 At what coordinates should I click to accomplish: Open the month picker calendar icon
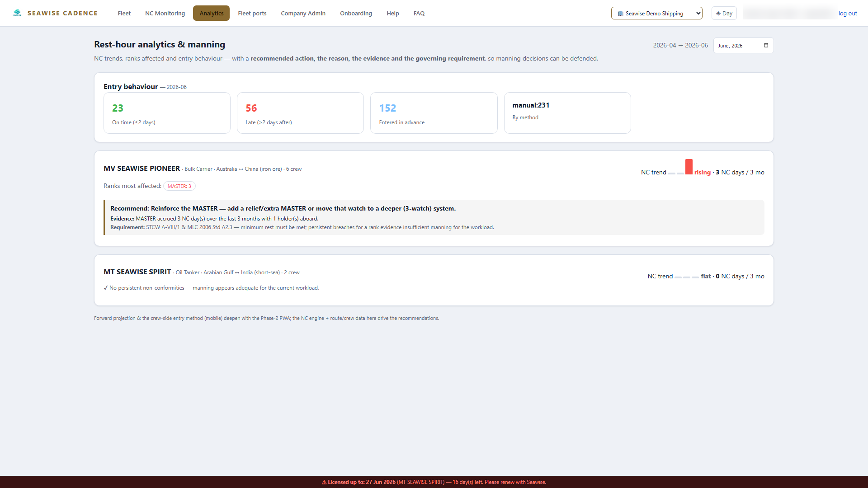coord(766,46)
